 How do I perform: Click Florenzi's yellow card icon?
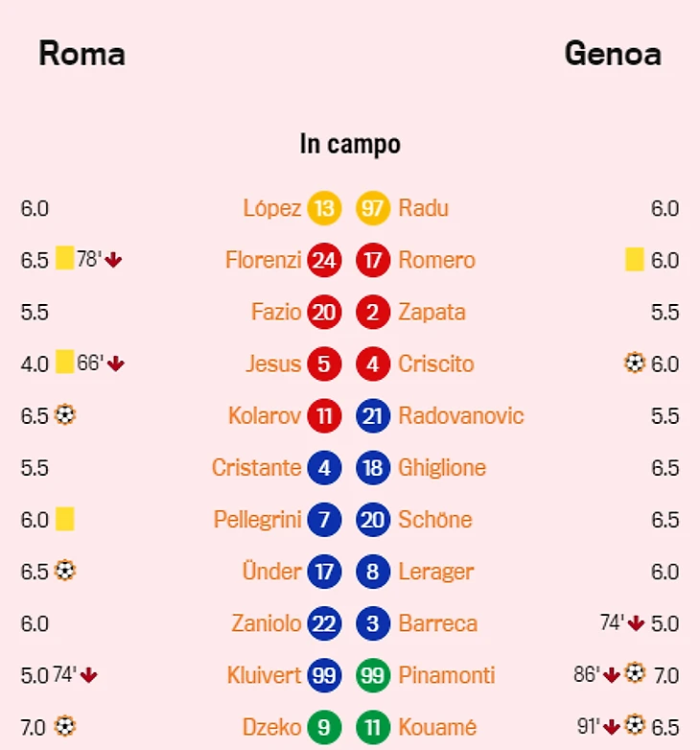coord(64,259)
